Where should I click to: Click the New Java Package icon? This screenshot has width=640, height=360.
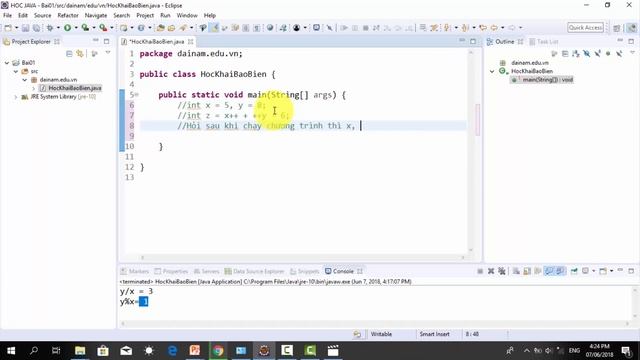pyautogui.click(x=123, y=28)
